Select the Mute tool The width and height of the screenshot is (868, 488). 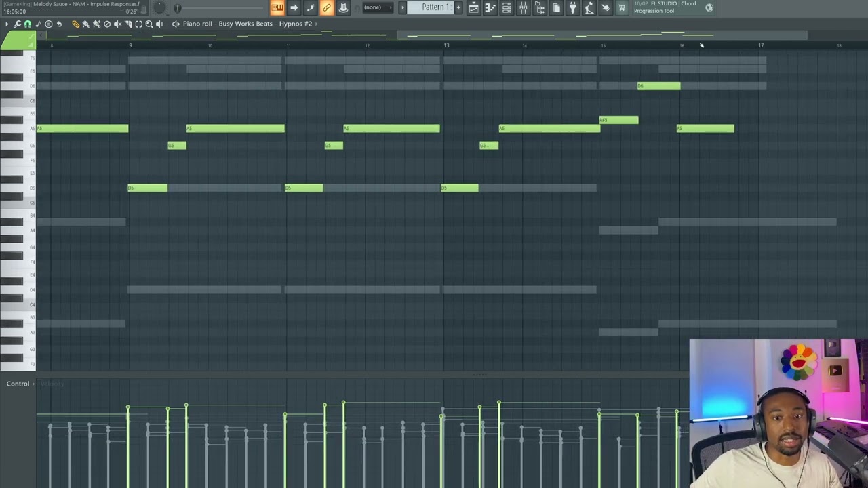(117, 24)
